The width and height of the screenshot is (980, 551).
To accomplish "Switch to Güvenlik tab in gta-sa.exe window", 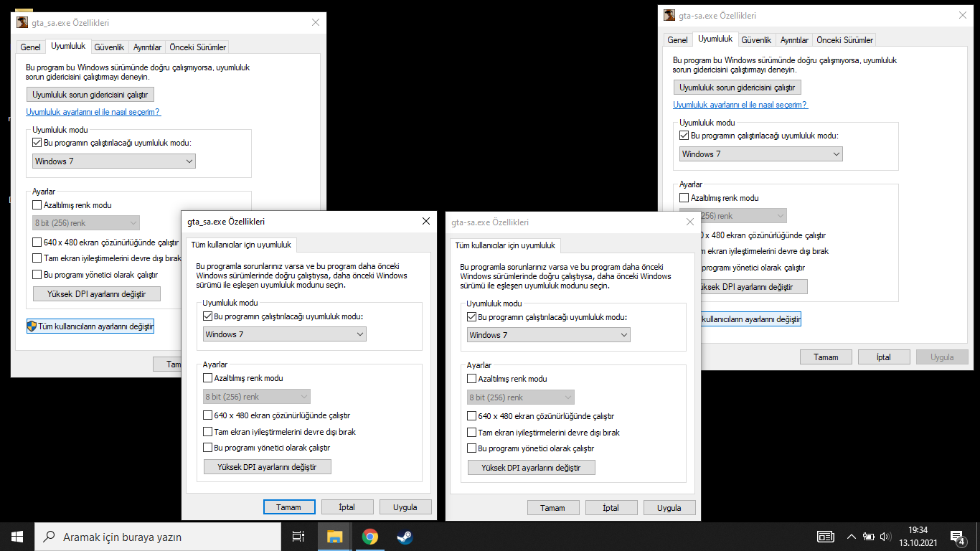I will point(756,40).
